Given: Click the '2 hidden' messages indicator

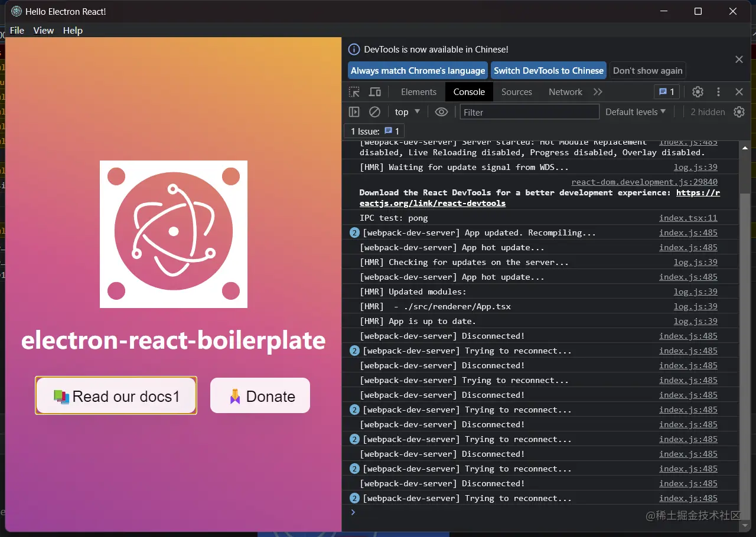Looking at the screenshot, I should tap(708, 112).
